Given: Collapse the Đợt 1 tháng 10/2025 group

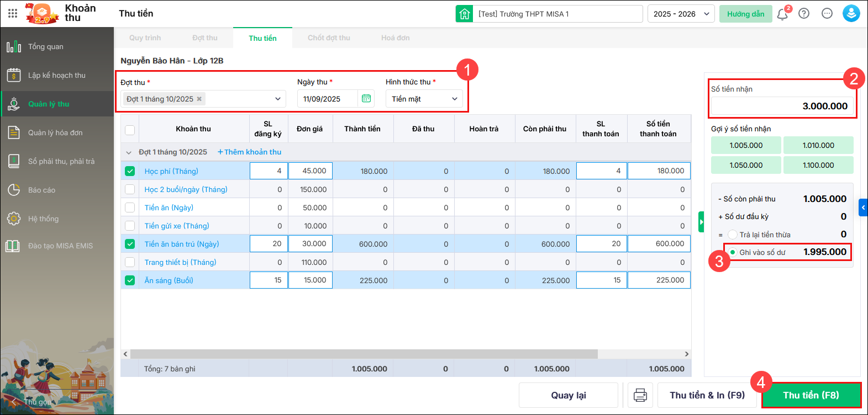Looking at the screenshot, I should (x=129, y=152).
